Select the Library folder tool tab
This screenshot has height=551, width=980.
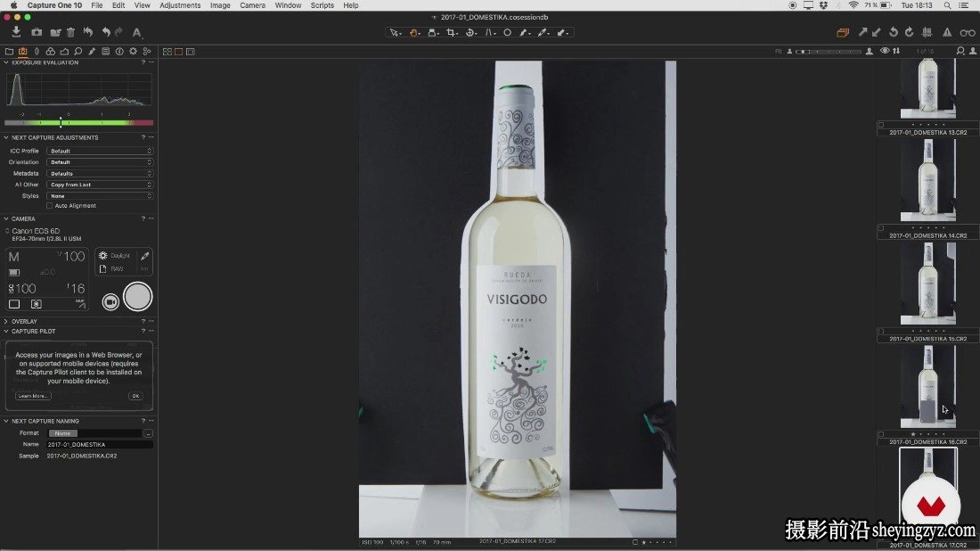(x=9, y=52)
